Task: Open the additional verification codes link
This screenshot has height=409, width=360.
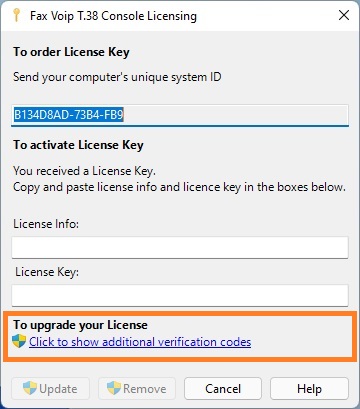Action: point(140,342)
